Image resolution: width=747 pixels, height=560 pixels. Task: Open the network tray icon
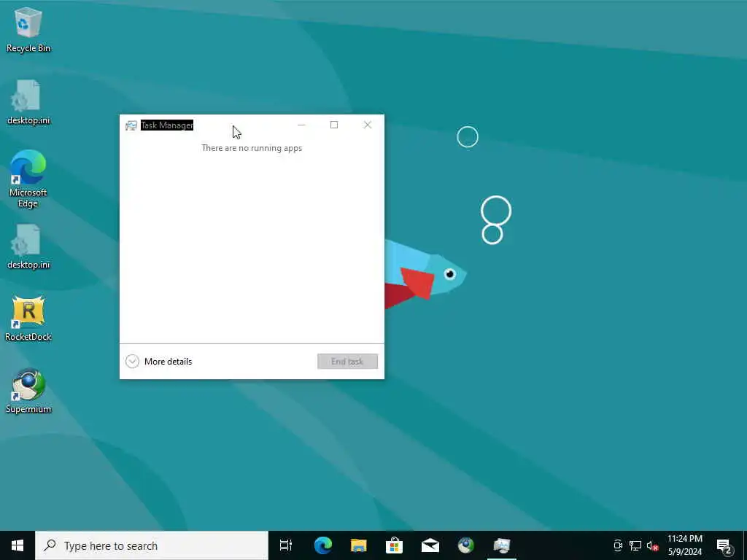635,545
